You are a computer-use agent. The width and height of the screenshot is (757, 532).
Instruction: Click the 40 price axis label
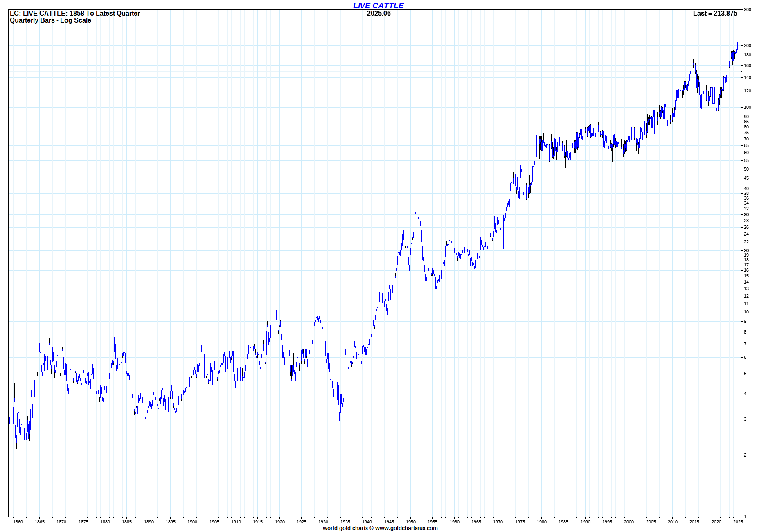(746, 189)
